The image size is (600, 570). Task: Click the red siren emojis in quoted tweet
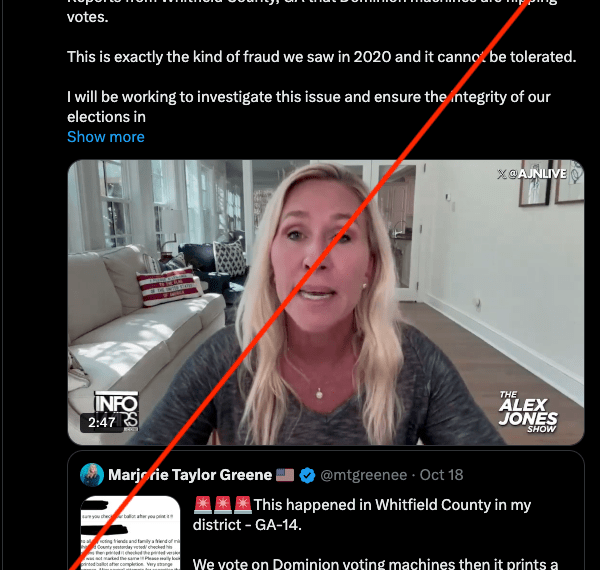coord(222,505)
